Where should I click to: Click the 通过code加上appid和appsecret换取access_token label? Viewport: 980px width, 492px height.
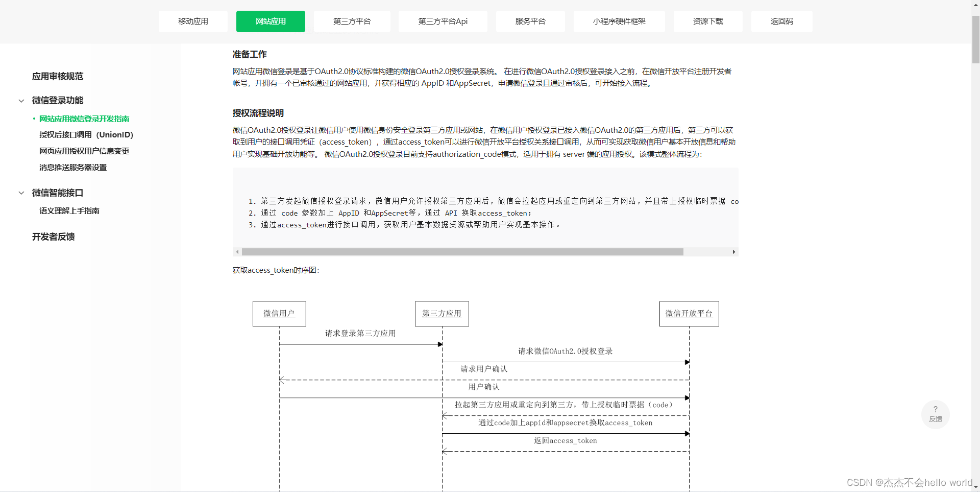click(x=566, y=423)
